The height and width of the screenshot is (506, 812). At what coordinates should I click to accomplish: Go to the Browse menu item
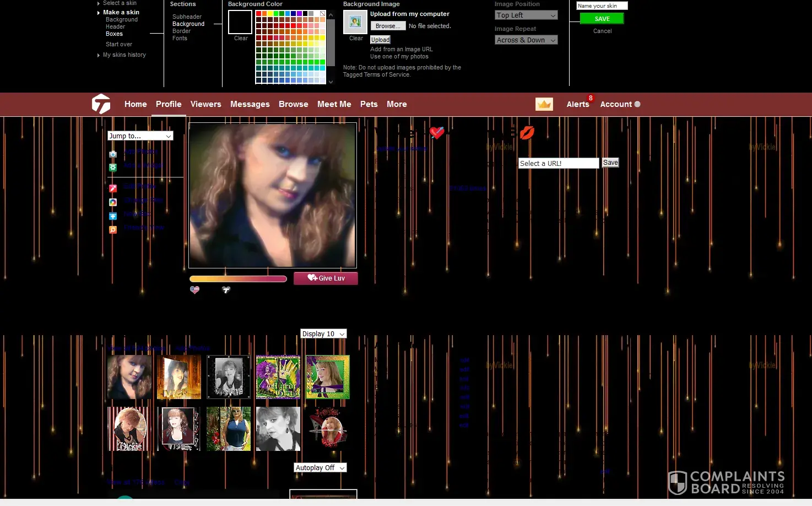coord(293,104)
